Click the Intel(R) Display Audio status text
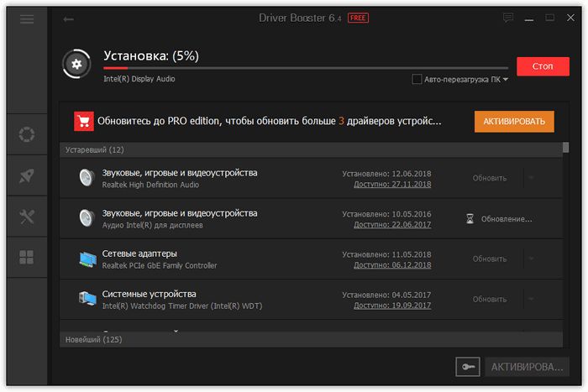 (x=139, y=79)
